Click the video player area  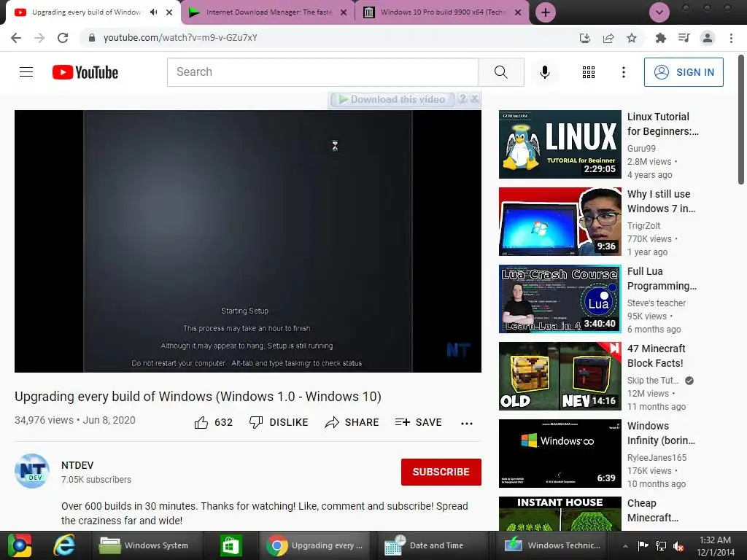click(248, 241)
